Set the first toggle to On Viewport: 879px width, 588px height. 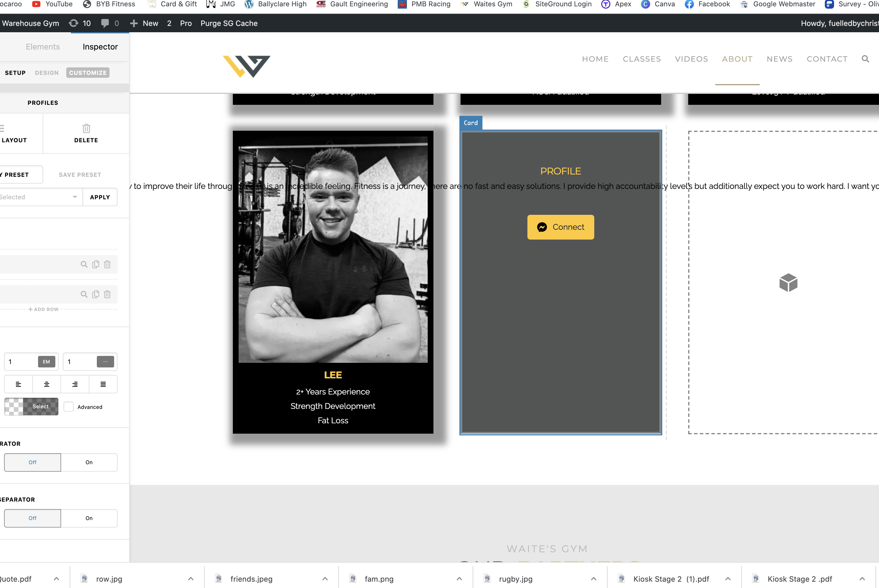pos(89,462)
